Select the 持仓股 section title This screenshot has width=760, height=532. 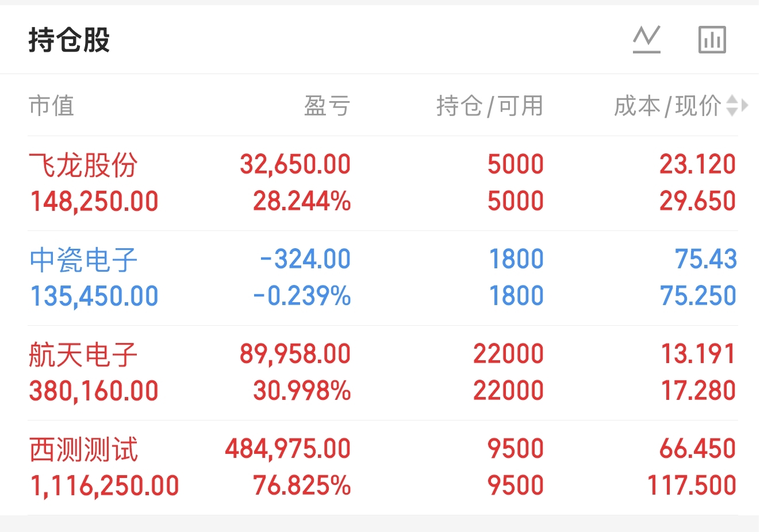69,40
